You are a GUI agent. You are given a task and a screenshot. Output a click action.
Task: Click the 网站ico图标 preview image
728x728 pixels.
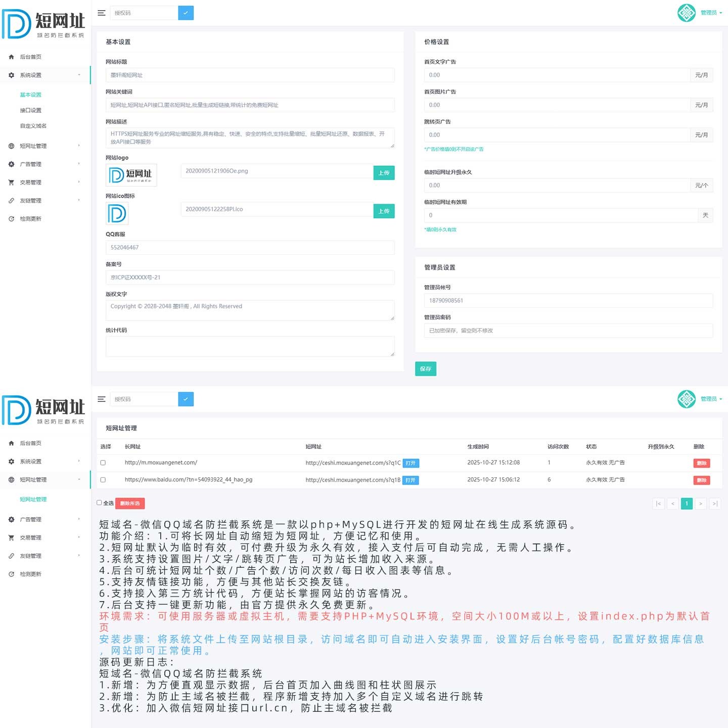pyautogui.click(x=117, y=213)
